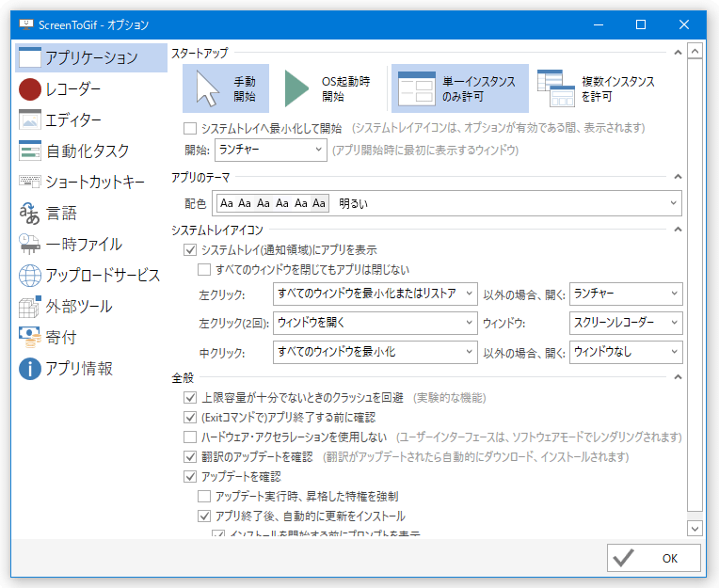Click the アプリ情報 info icon
The image size is (719, 588).
(30, 369)
